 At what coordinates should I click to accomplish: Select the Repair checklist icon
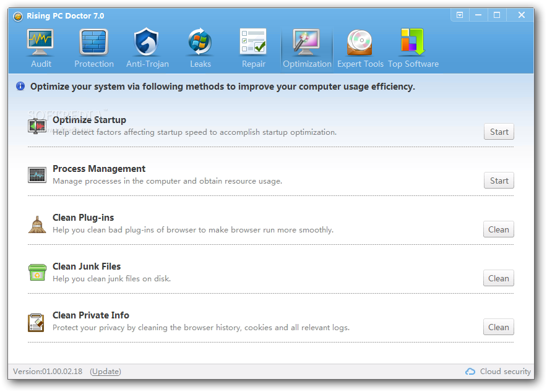click(x=253, y=41)
